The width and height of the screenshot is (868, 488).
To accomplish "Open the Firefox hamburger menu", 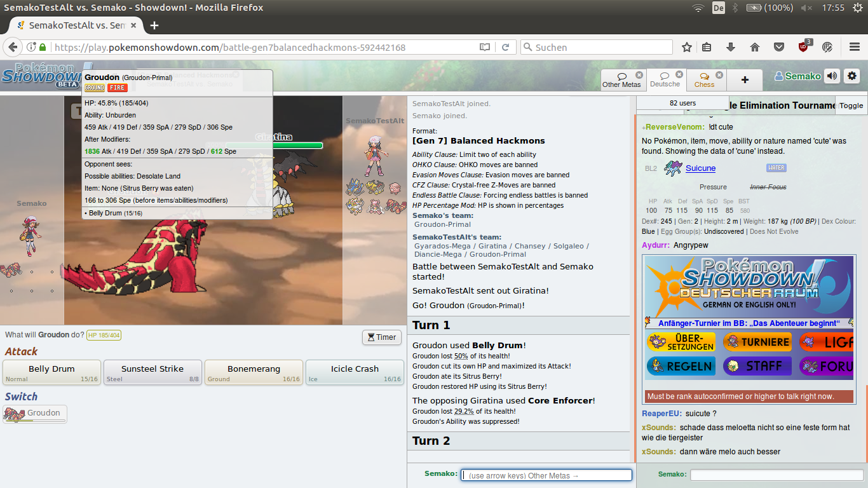I will pyautogui.click(x=855, y=47).
